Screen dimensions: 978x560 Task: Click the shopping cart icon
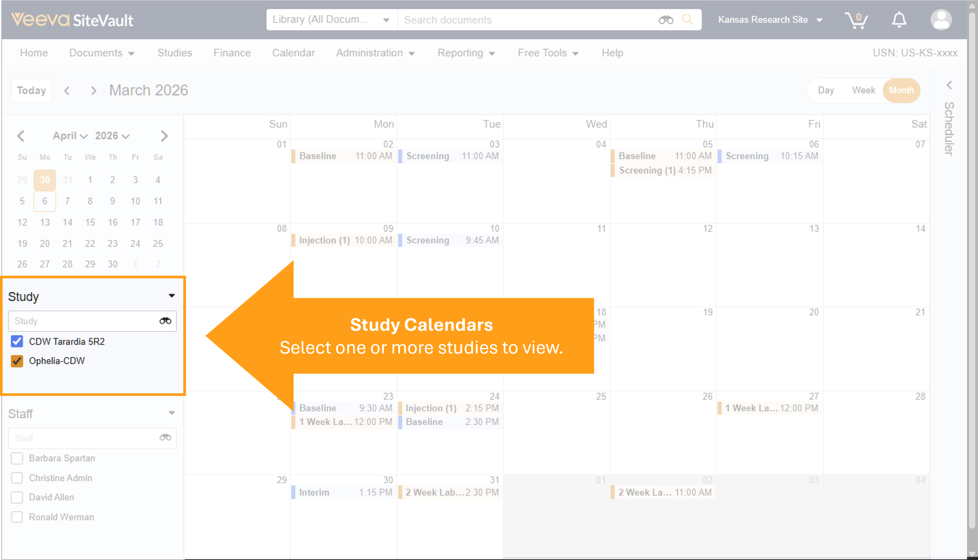tap(856, 20)
